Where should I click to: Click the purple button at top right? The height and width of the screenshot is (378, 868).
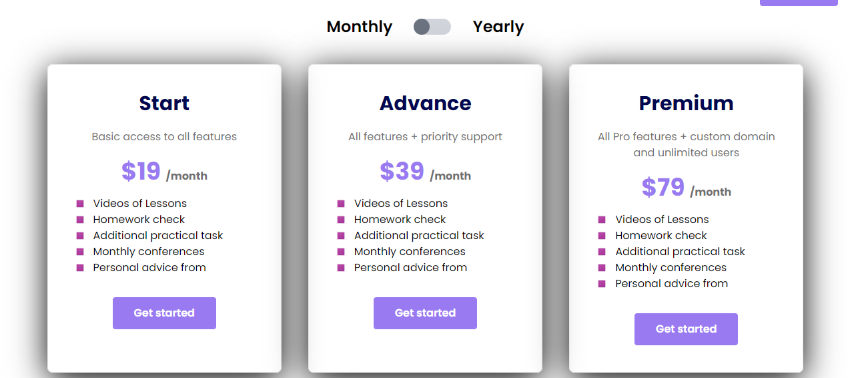point(798,3)
